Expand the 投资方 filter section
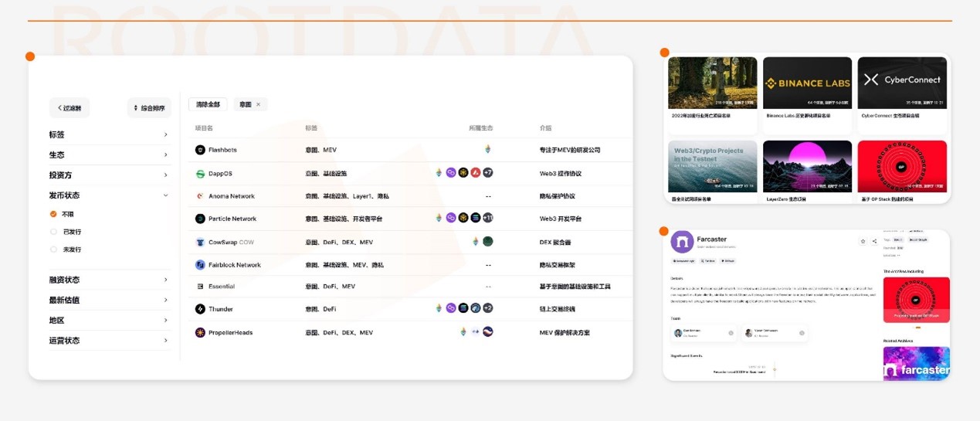Image resolution: width=980 pixels, height=421 pixels. [109, 175]
